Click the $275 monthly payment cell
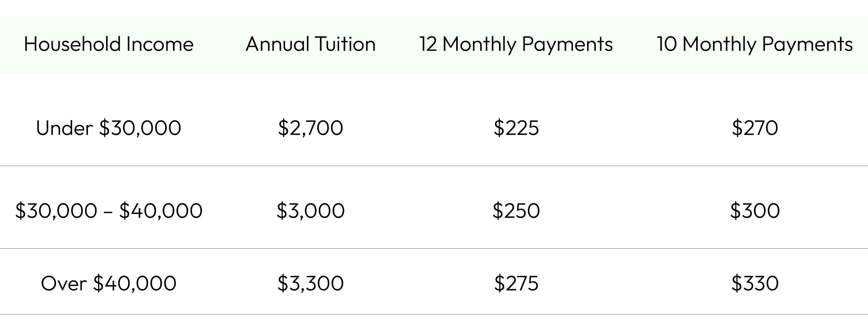The width and height of the screenshot is (868, 330). click(516, 284)
